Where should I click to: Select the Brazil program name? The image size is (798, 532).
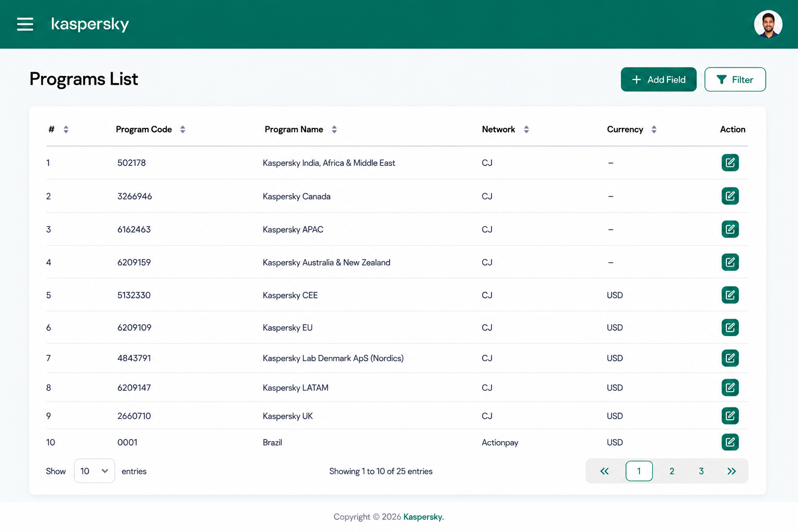pos(272,442)
